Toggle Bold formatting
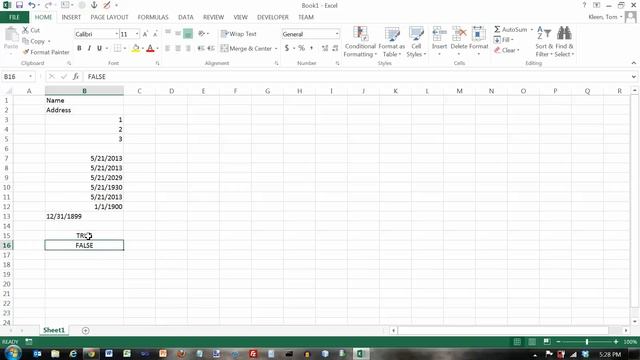Screen dimensions: 640x360 (79, 48)
